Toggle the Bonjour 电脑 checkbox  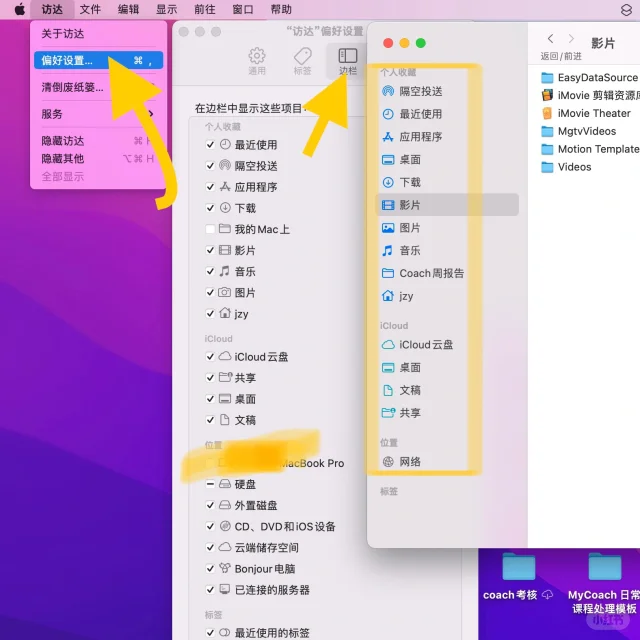point(210,569)
